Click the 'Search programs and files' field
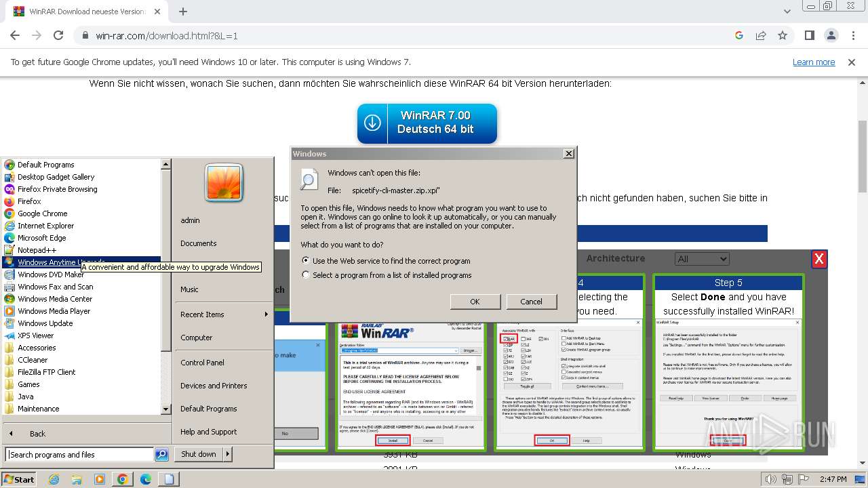 click(79, 455)
